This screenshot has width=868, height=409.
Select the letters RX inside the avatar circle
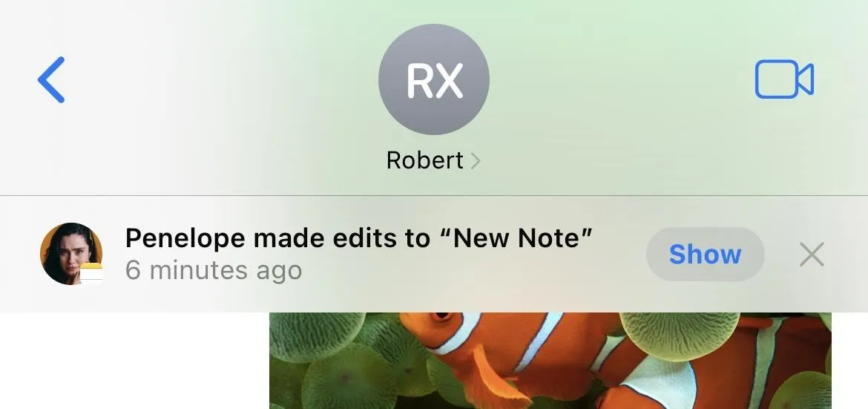pos(435,80)
